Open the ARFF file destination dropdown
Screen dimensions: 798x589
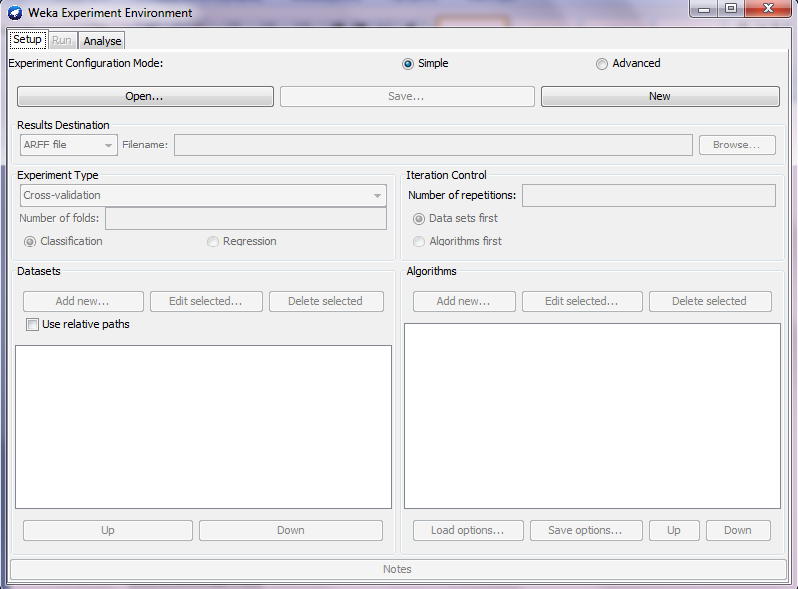(69, 145)
